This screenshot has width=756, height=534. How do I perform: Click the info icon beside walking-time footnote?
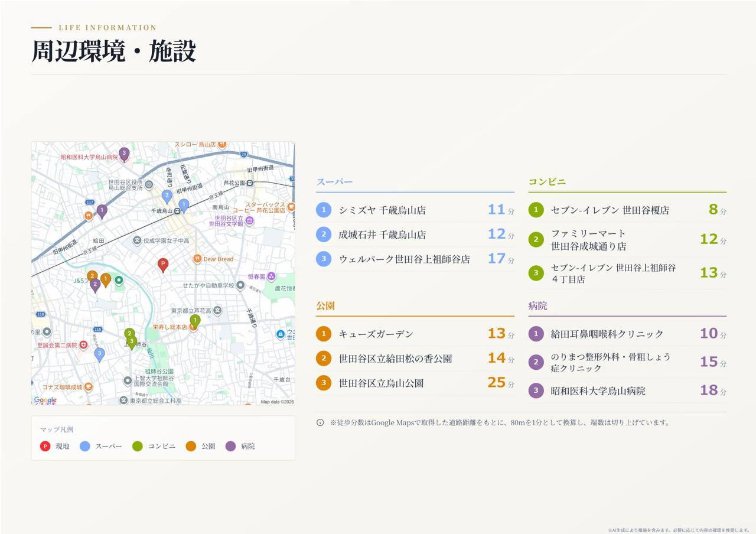[320, 422]
